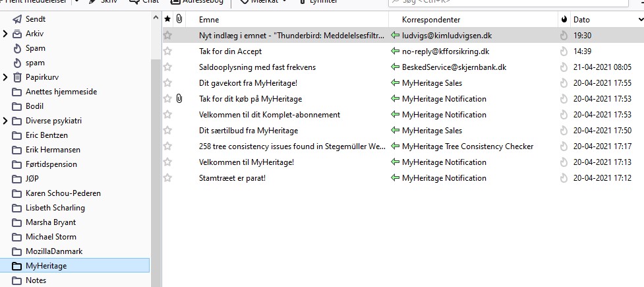Expand the Papirkurv folder
Viewport: 644px width, 287px height.
5,77
